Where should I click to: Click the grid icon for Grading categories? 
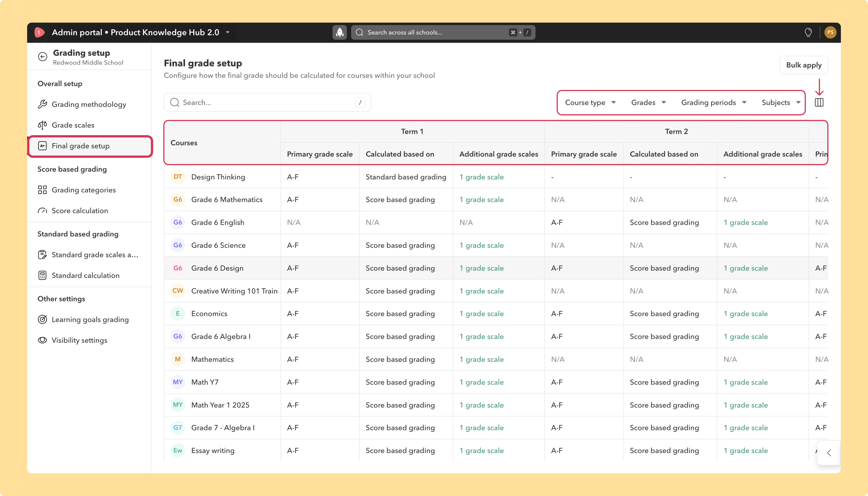click(42, 190)
